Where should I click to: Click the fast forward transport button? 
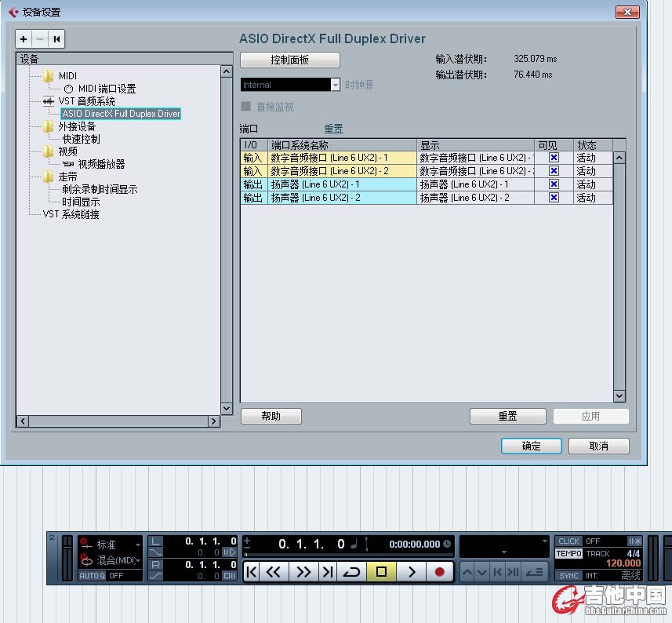click(303, 572)
